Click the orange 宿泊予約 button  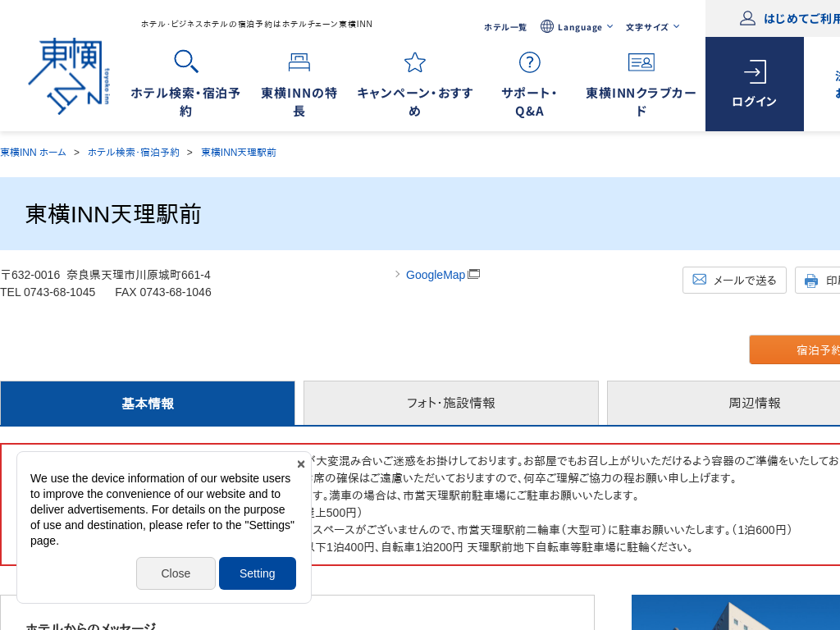click(x=794, y=349)
